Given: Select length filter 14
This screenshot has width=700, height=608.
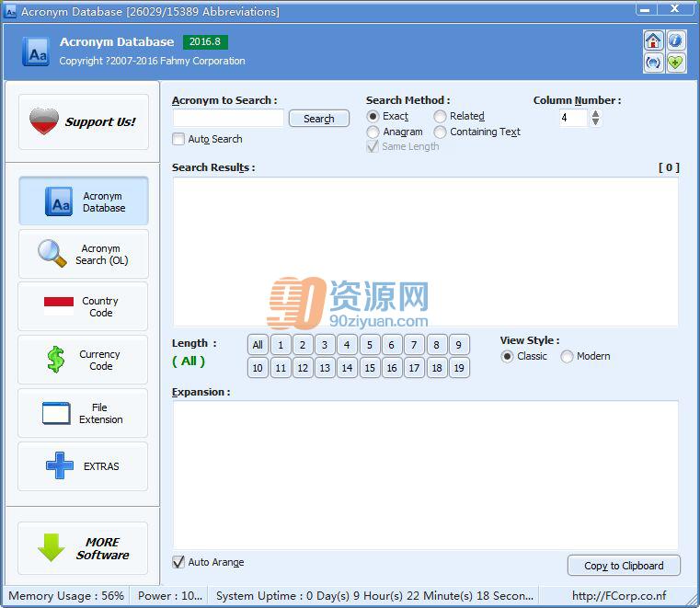Looking at the screenshot, I should tap(347, 368).
